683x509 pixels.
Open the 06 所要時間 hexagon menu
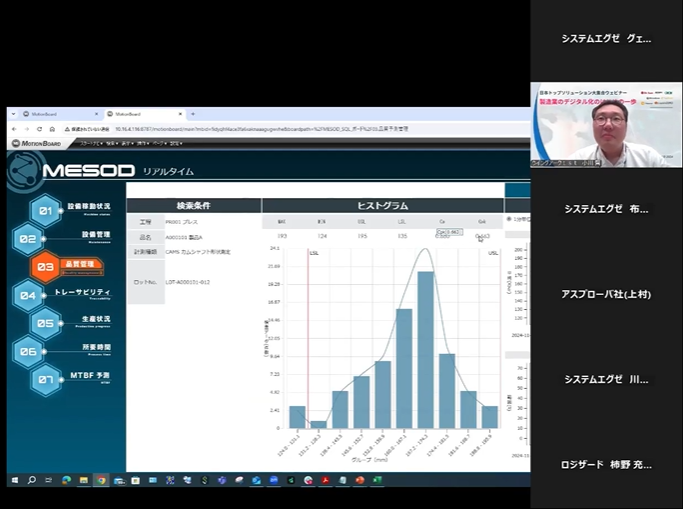coord(29,351)
